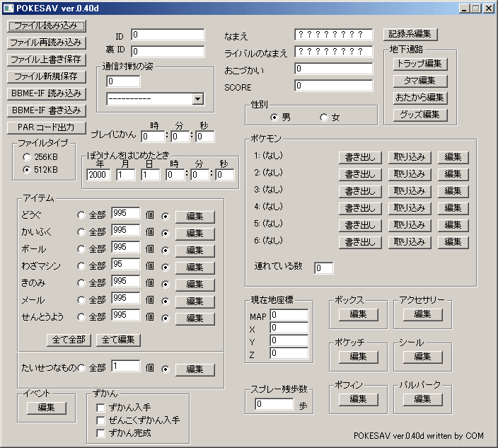This screenshot has height=448, width=498.
Task: Check the ずかん入手 checkbox
Action: 100,408
